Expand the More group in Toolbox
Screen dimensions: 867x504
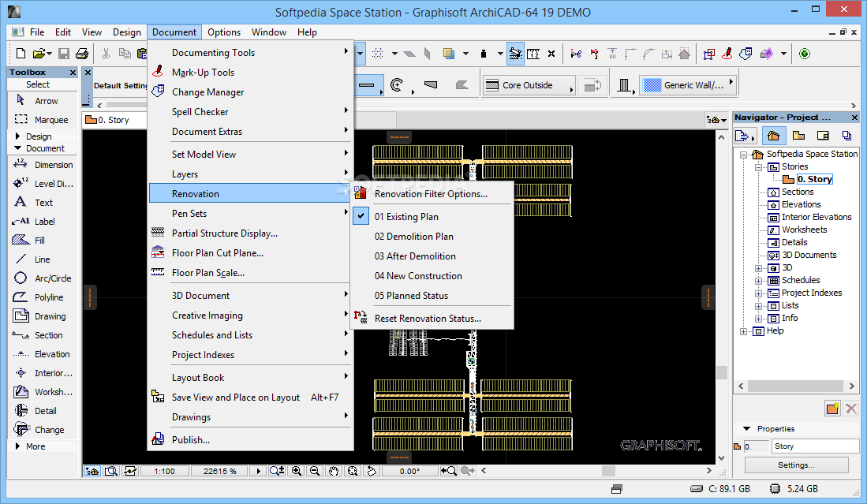(17, 446)
